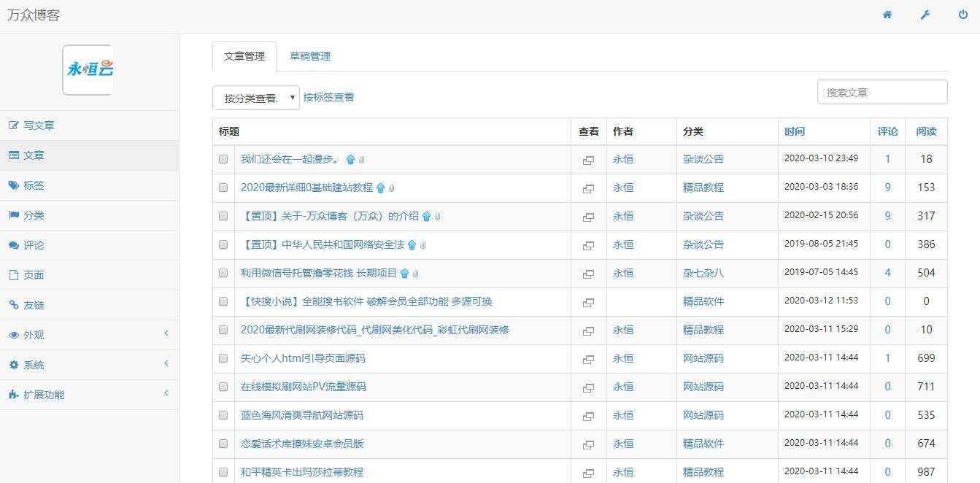Click the 友链 links chain icon
The width and height of the screenshot is (980, 483).
(x=14, y=305)
